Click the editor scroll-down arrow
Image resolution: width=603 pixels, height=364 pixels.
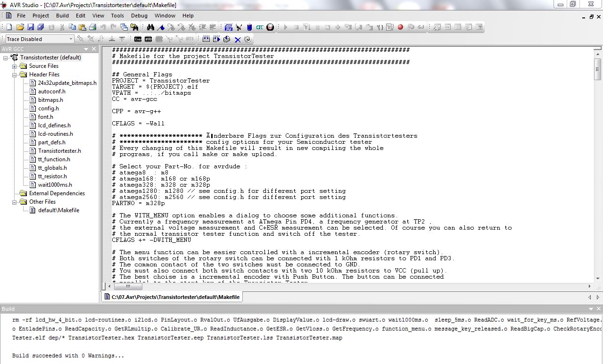597,279
